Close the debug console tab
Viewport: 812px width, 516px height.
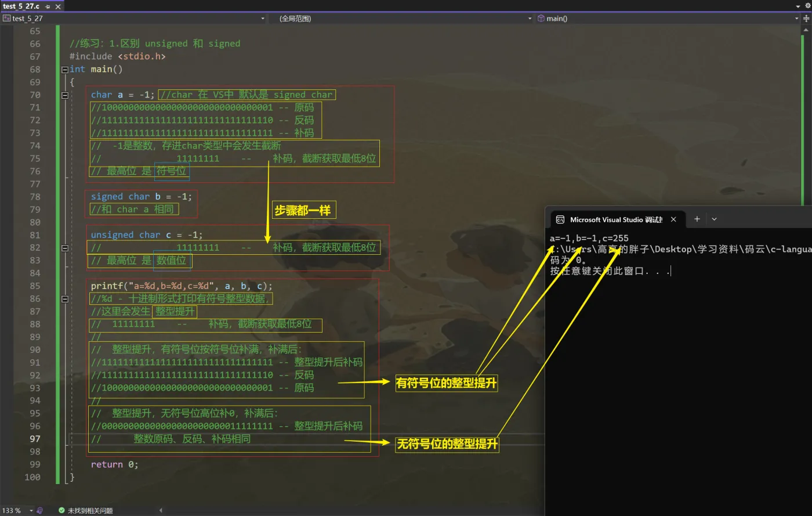tap(673, 219)
